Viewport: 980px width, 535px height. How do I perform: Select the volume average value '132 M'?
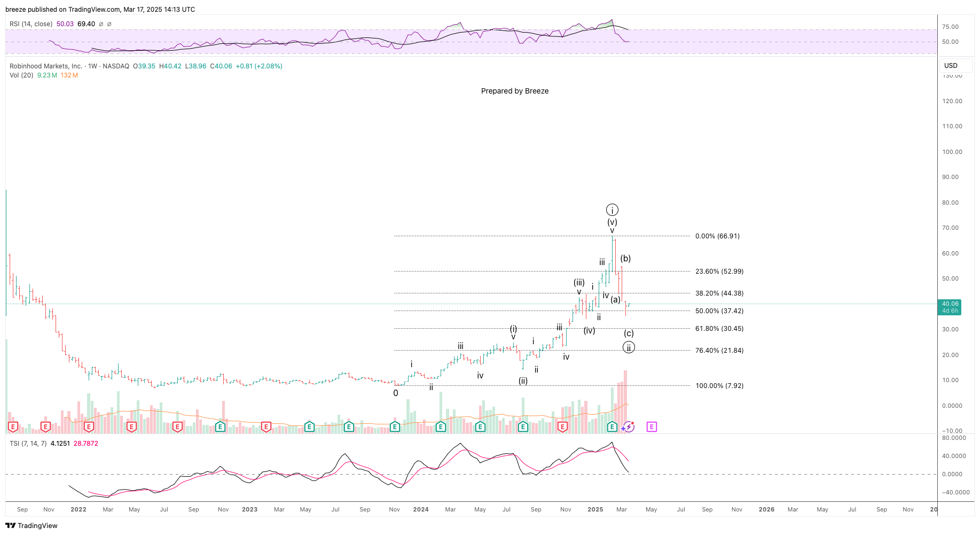pyautogui.click(x=69, y=75)
